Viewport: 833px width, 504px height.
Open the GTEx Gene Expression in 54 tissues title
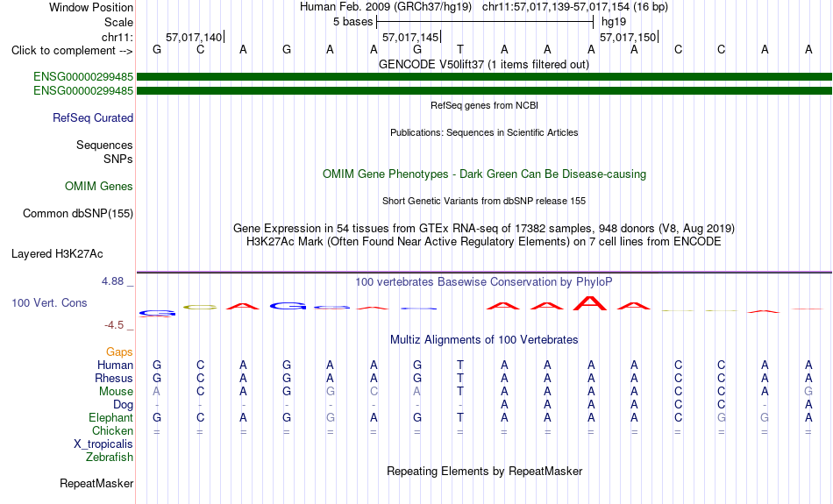tap(484, 229)
